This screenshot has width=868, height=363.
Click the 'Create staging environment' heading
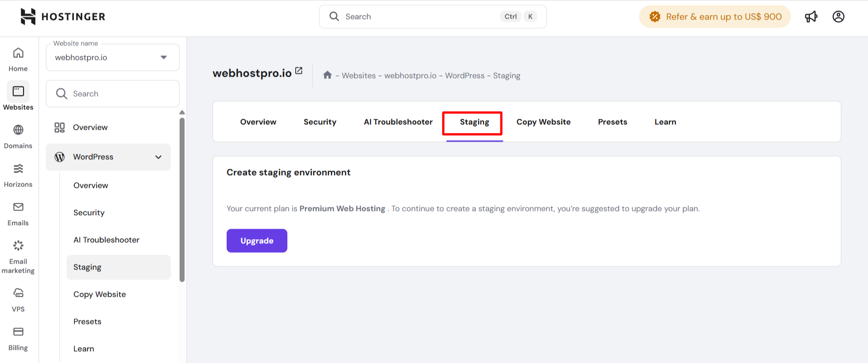pos(288,172)
